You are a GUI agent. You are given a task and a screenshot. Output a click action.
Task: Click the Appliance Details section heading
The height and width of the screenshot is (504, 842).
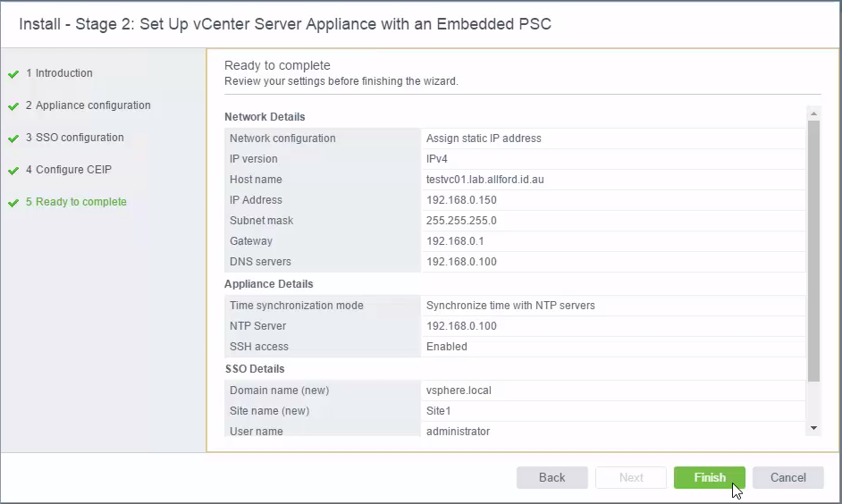(x=268, y=284)
